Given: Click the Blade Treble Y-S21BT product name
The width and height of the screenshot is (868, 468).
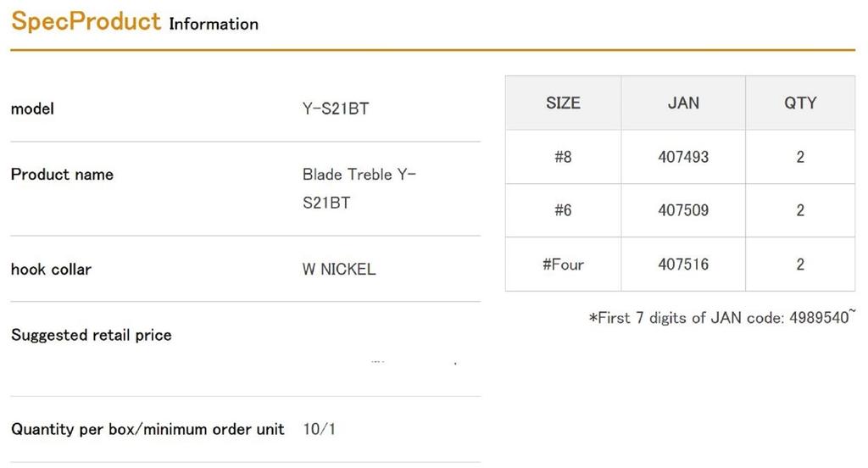Looking at the screenshot, I should tap(359, 188).
